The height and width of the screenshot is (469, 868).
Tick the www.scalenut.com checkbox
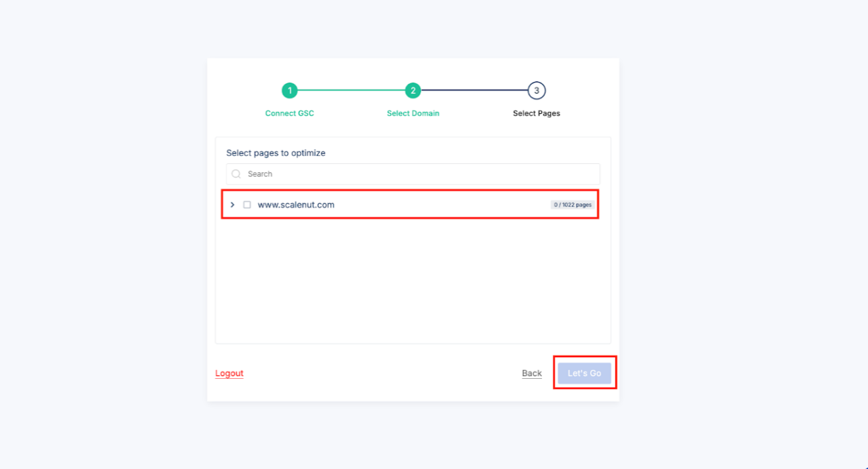[247, 205]
